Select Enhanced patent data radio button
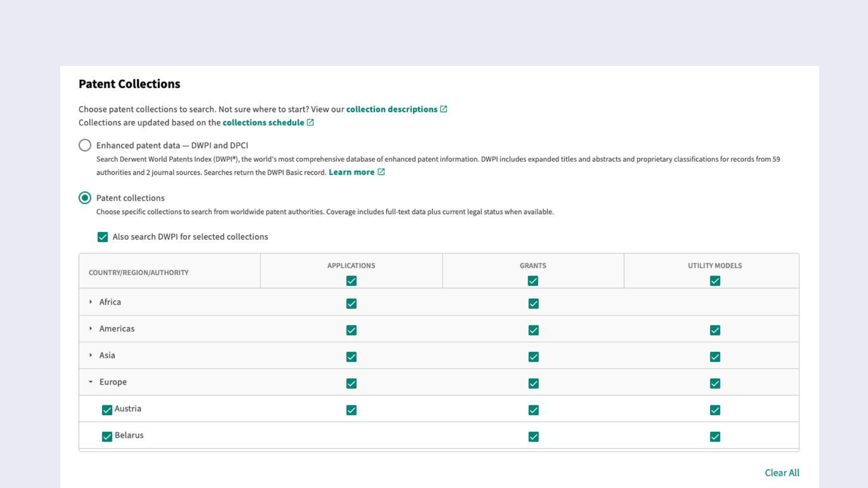Image resolution: width=868 pixels, height=488 pixels. tap(85, 145)
